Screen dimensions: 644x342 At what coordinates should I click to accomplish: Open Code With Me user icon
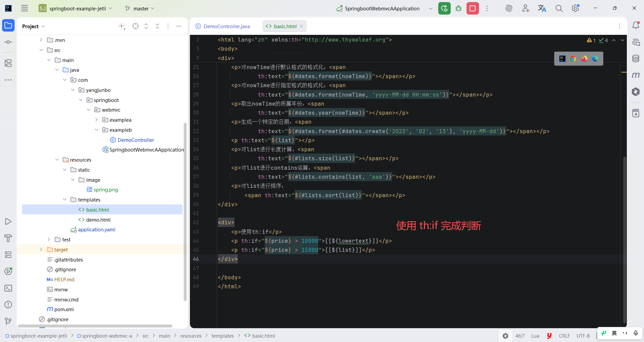[x=526, y=8]
